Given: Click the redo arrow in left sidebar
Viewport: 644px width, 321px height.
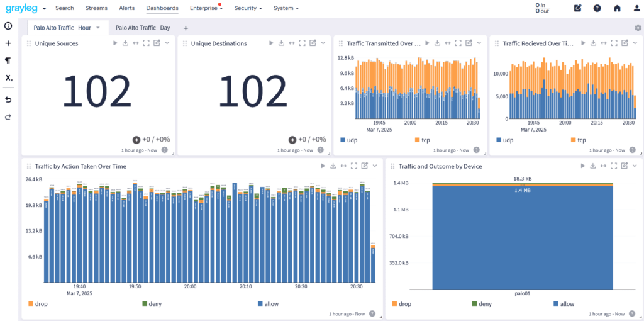Looking at the screenshot, I should pos(8,117).
